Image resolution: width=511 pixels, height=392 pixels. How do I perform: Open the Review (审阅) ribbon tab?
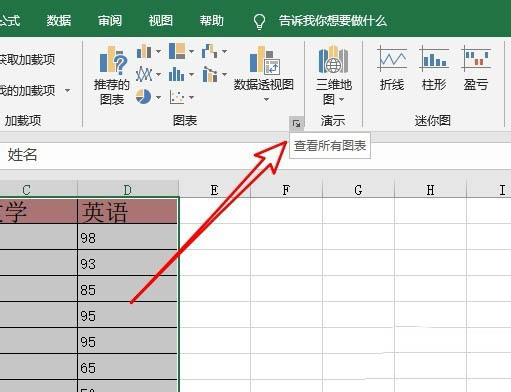(x=110, y=21)
